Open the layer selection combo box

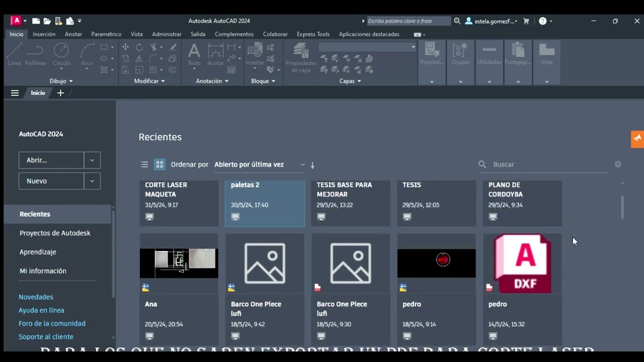[367, 47]
